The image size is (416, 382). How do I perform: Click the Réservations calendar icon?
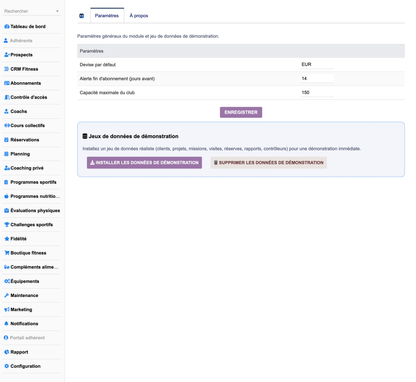click(6, 140)
